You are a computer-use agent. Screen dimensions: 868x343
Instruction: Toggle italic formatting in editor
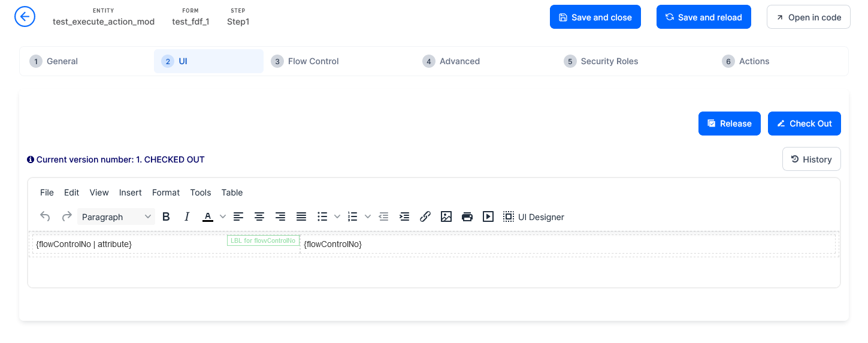point(187,217)
